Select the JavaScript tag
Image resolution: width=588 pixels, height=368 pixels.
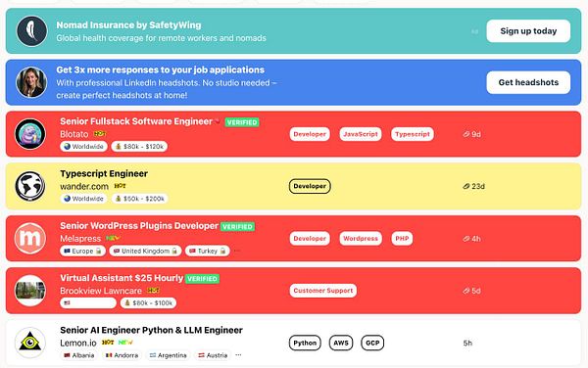click(361, 134)
